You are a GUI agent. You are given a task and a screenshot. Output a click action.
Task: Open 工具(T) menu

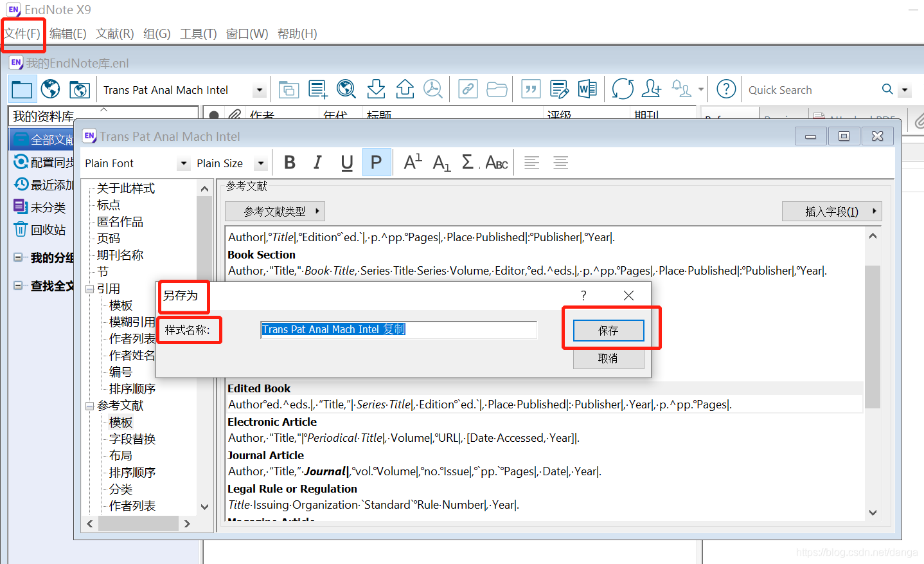199,33
